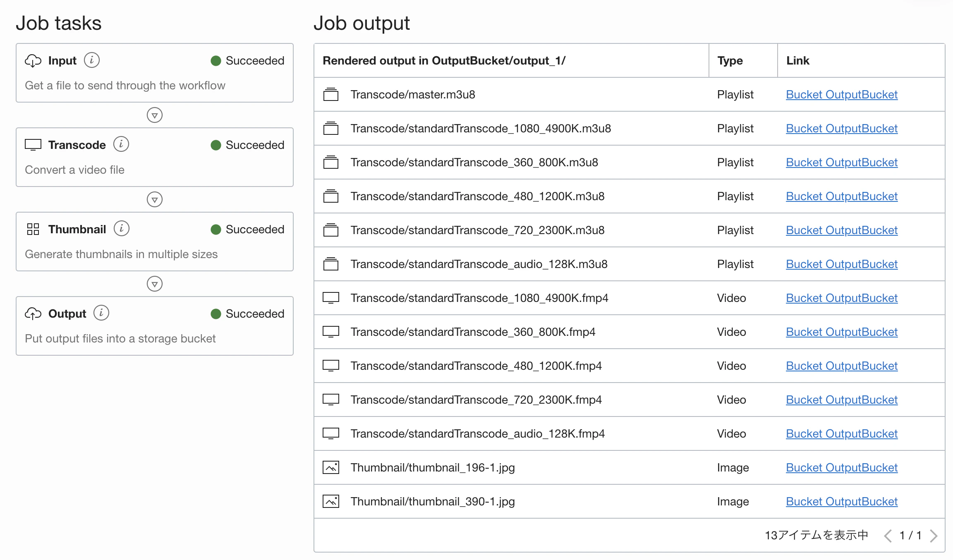Click the Succeeded status on the Input task
953x560 pixels.
click(247, 61)
